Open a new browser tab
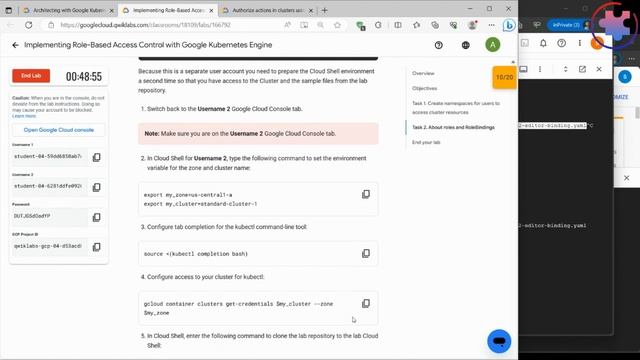 click(324, 10)
